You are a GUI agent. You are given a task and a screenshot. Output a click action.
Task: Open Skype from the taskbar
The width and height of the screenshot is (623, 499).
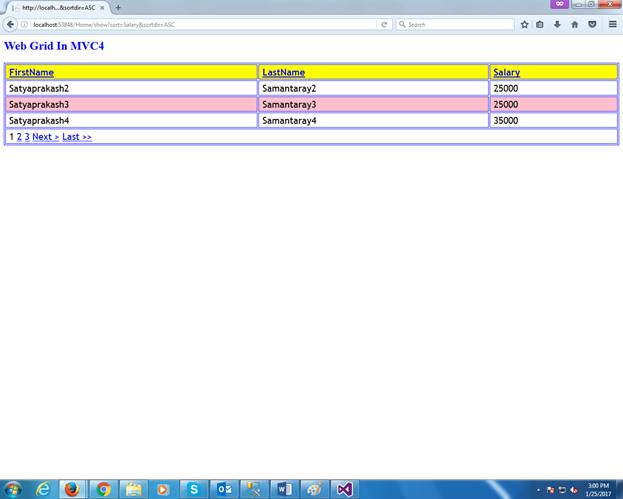click(x=193, y=489)
